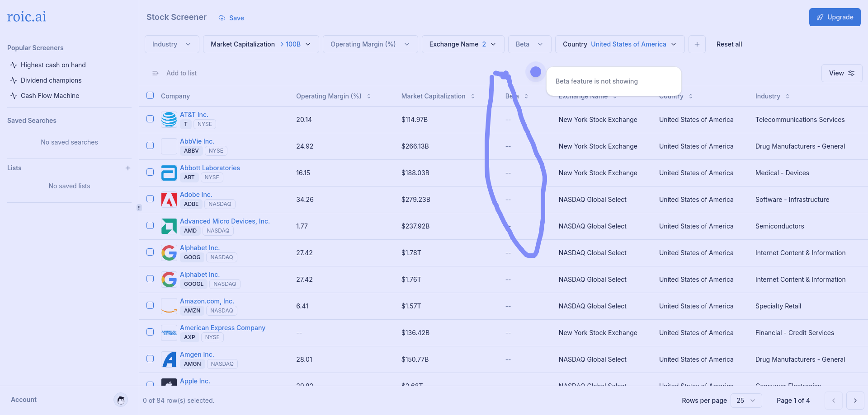Click the plus icon to add filter

click(697, 44)
